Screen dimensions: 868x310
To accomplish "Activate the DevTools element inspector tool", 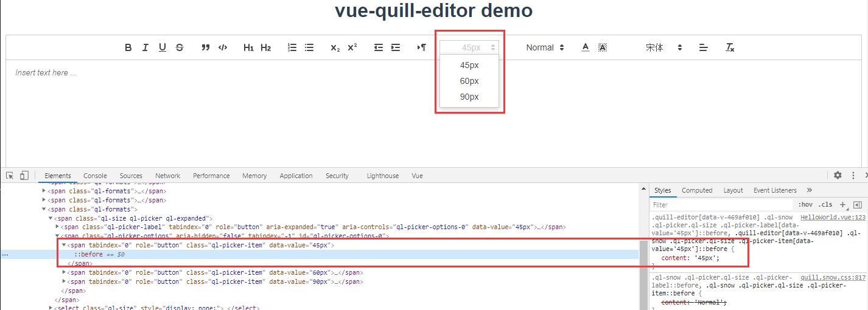I will click(10, 176).
